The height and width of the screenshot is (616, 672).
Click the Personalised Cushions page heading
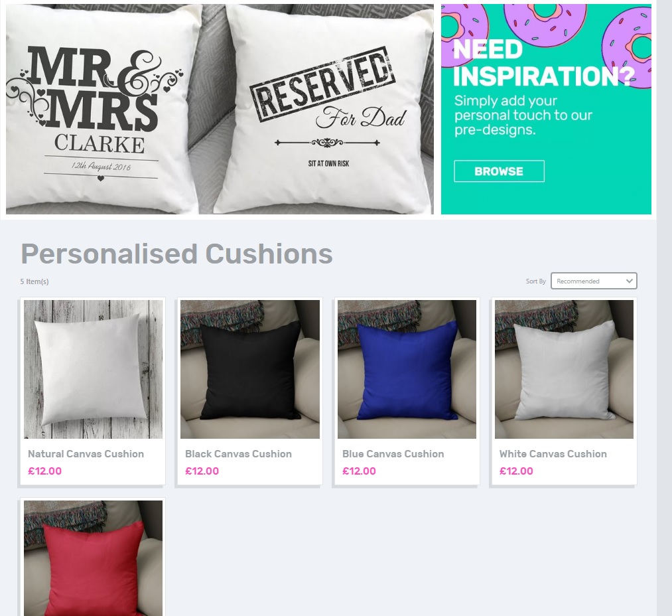click(x=176, y=254)
